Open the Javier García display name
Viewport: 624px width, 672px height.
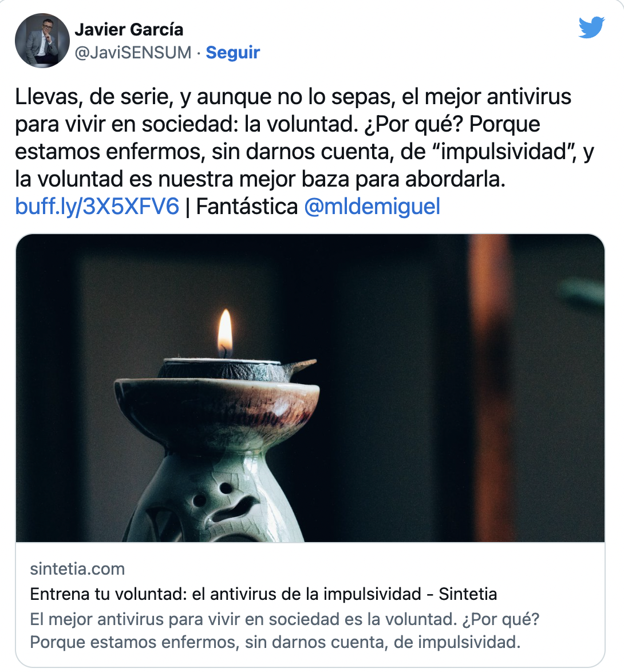pos(129,30)
